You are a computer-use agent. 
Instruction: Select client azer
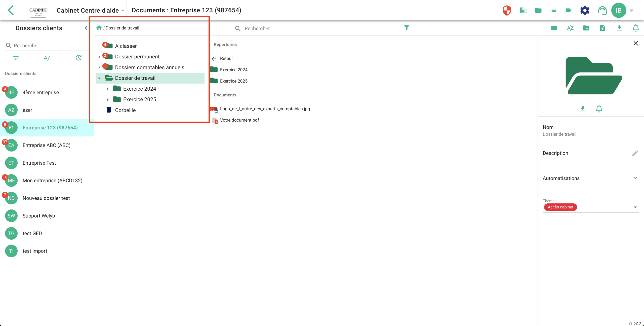(x=47, y=110)
